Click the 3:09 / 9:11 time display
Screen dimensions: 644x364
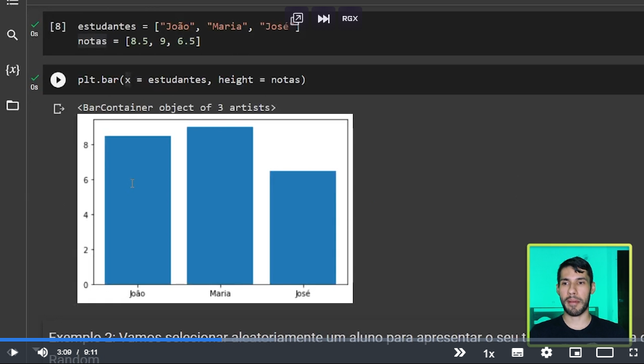(x=78, y=352)
